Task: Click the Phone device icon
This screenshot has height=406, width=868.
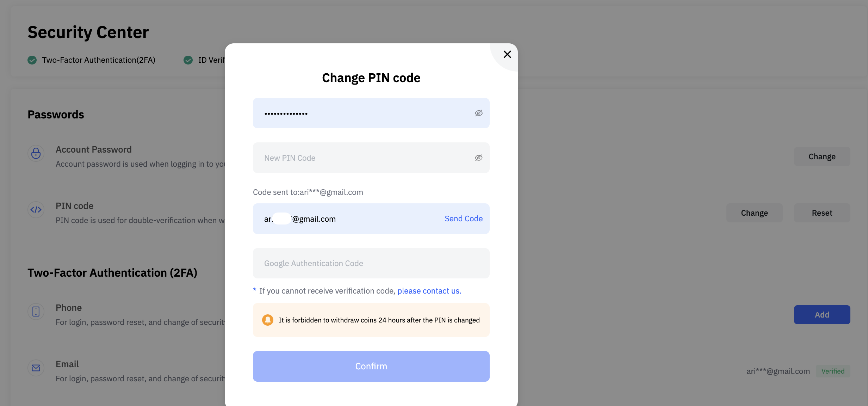Action: coord(36,312)
